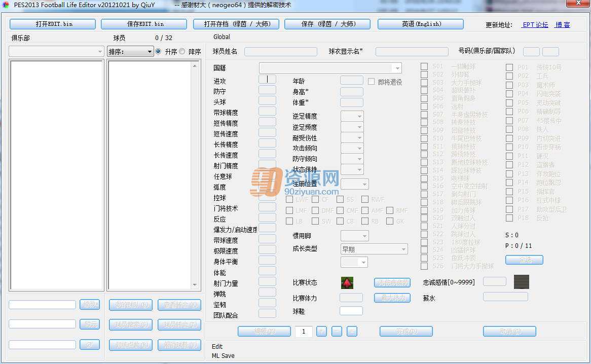Enable play style P08 铁人

tap(509, 129)
